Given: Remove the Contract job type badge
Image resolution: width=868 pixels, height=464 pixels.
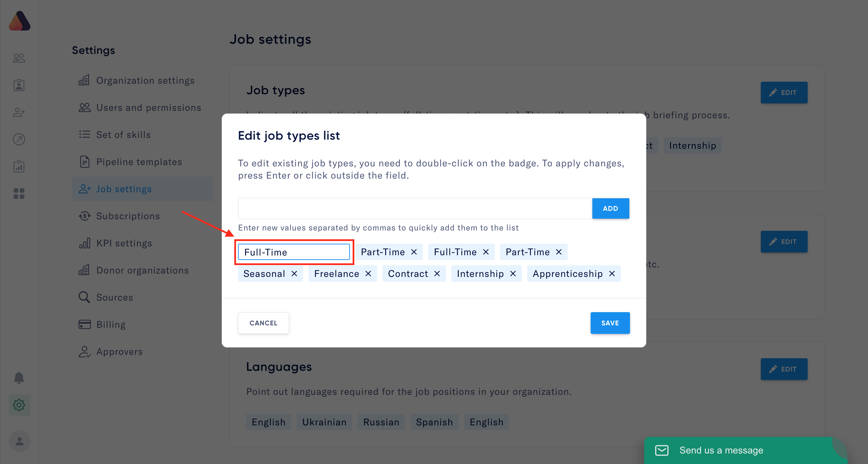Looking at the screenshot, I should click(437, 274).
